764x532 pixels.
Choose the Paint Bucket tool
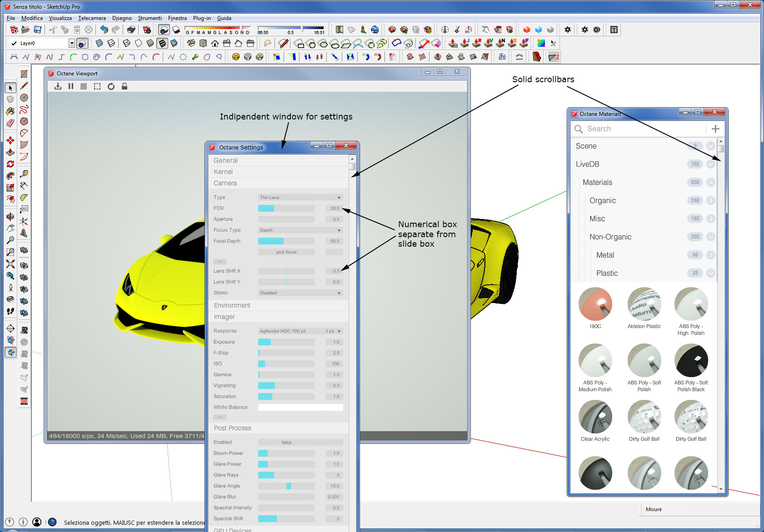[x=10, y=111]
